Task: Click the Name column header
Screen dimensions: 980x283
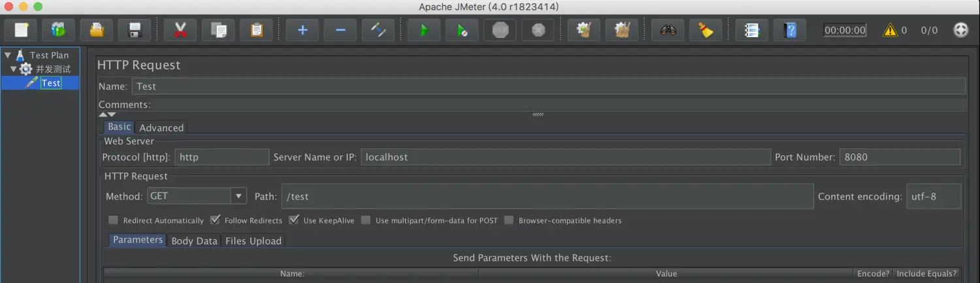Action: point(291,274)
